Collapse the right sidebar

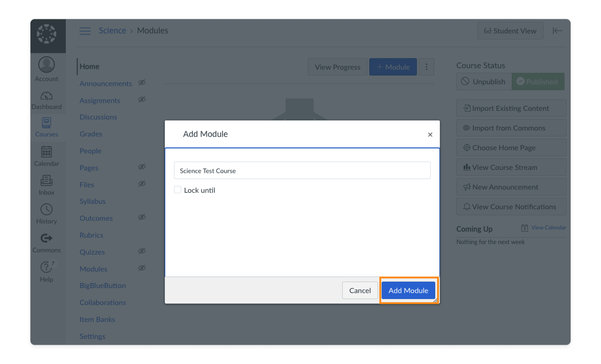pos(558,31)
